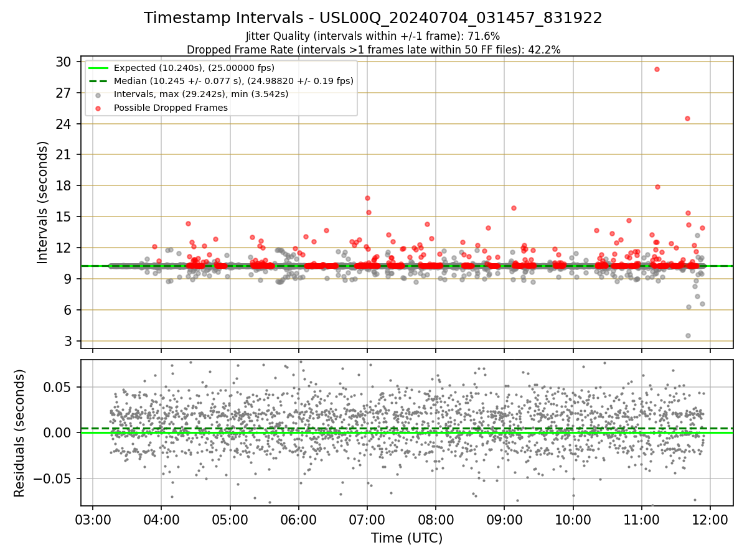Click the 03:00 x-axis tick label
The height and width of the screenshot is (560, 747).
93,519
